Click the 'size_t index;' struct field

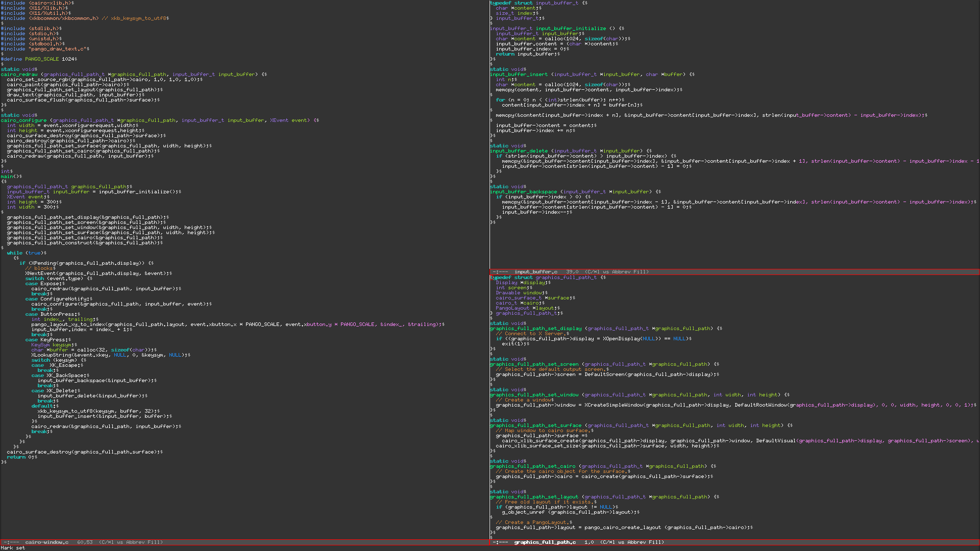[517, 13]
